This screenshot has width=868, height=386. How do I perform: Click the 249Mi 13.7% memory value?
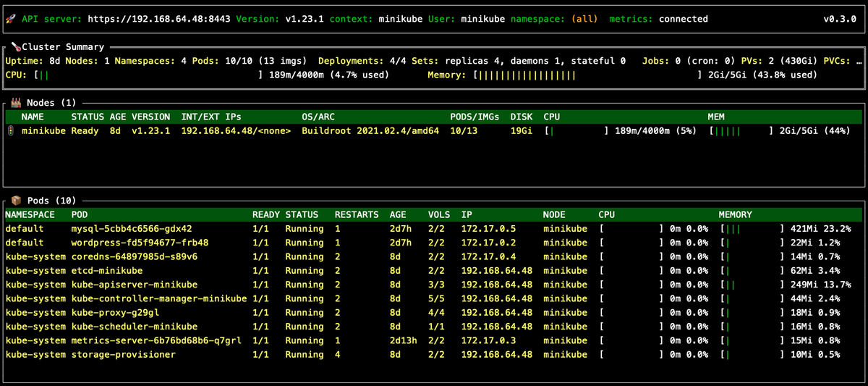pos(822,285)
